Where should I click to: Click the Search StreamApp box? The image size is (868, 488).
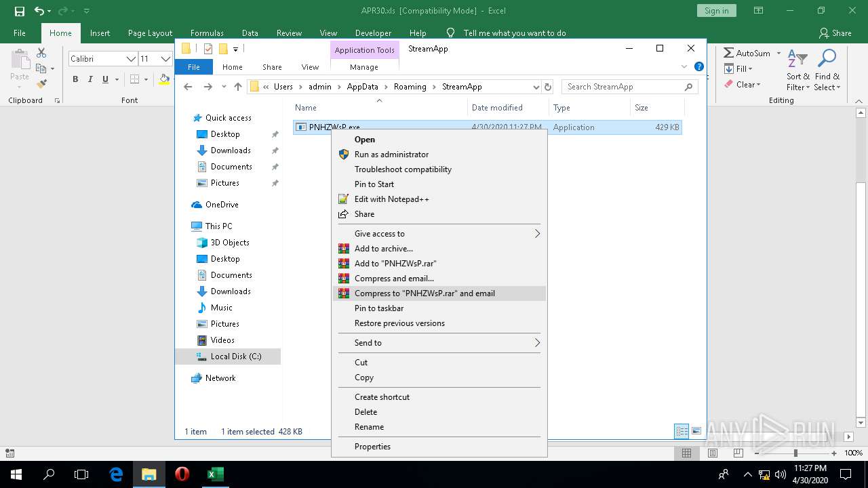tap(629, 87)
